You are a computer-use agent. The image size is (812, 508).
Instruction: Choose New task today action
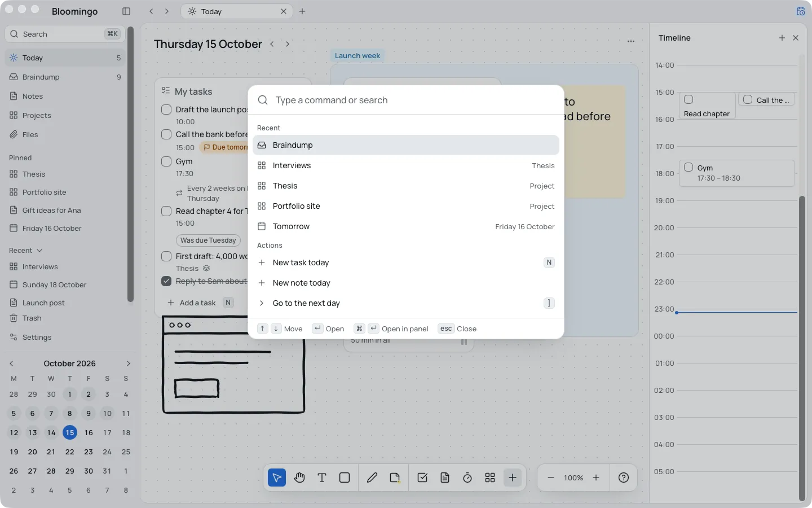[406, 262]
